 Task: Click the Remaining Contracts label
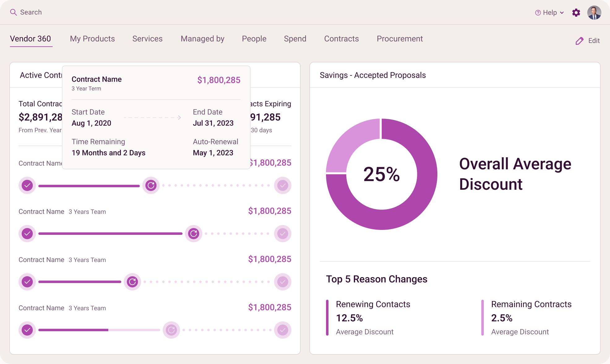[x=531, y=304]
